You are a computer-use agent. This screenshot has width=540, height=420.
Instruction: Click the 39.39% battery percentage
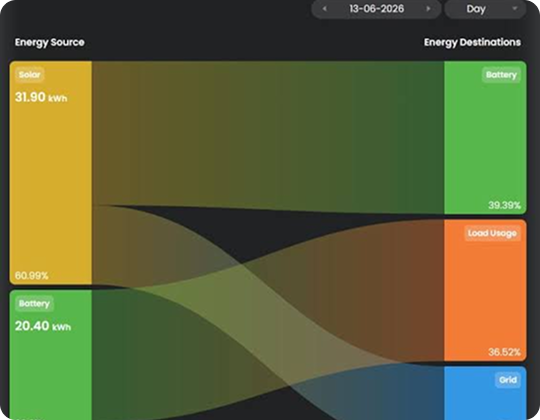tap(504, 205)
